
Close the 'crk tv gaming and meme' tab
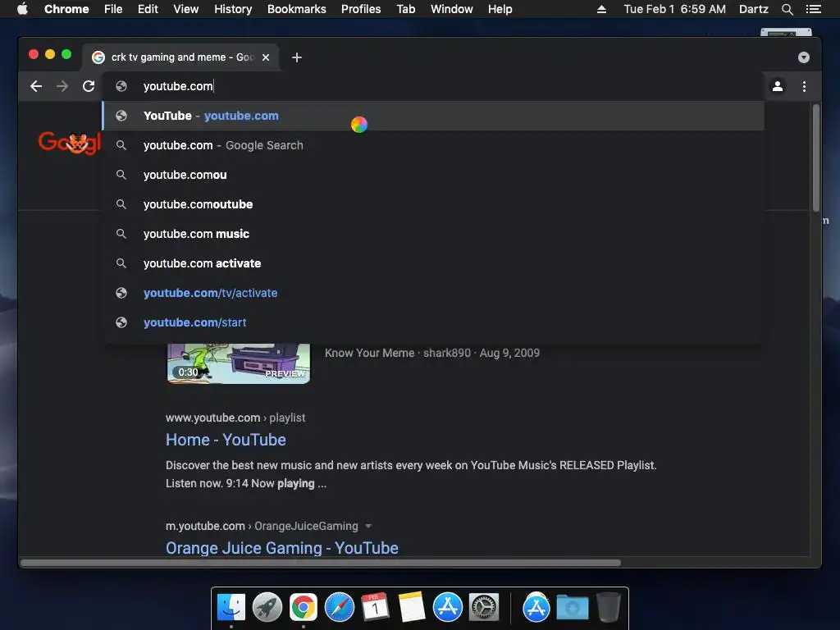(266, 57)
